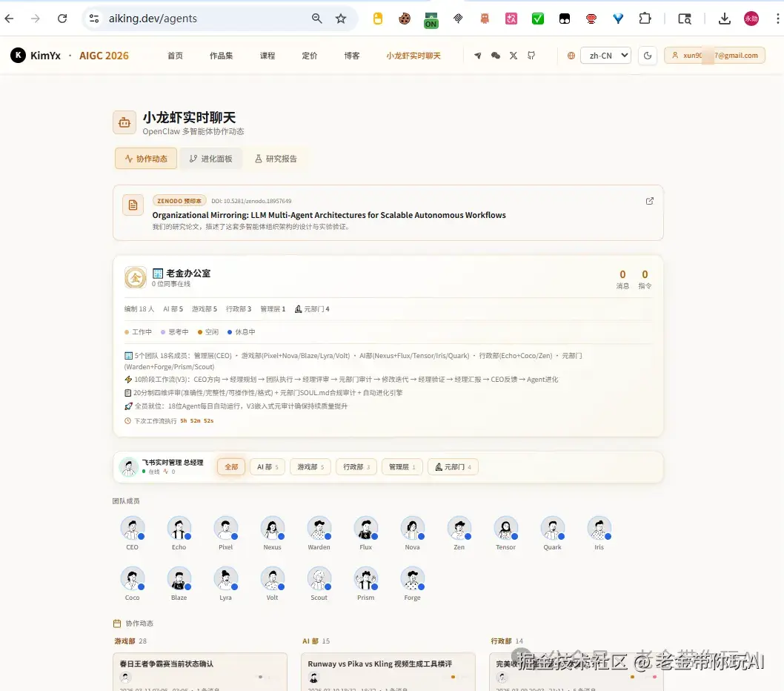
Task: Open the Telegram paper-plane icon in header
Action: click(x=478, y=56)
